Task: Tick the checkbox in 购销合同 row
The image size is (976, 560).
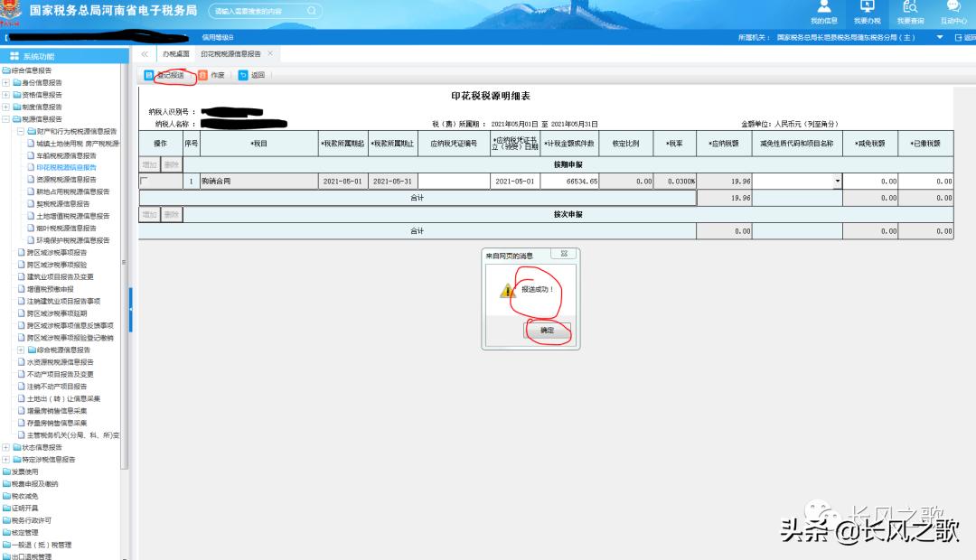Action: 145,181
